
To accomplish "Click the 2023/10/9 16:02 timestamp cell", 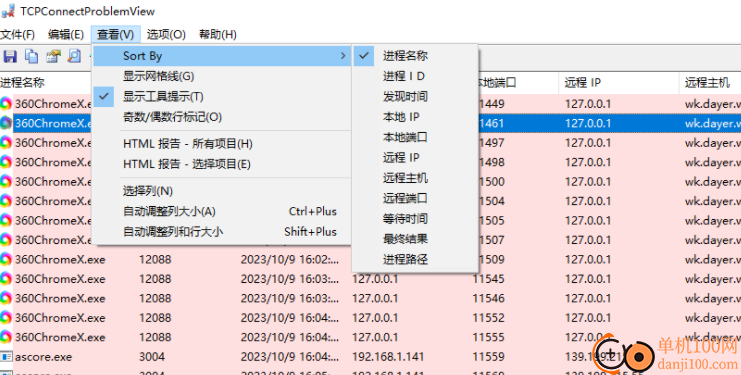I will (290, 259).
